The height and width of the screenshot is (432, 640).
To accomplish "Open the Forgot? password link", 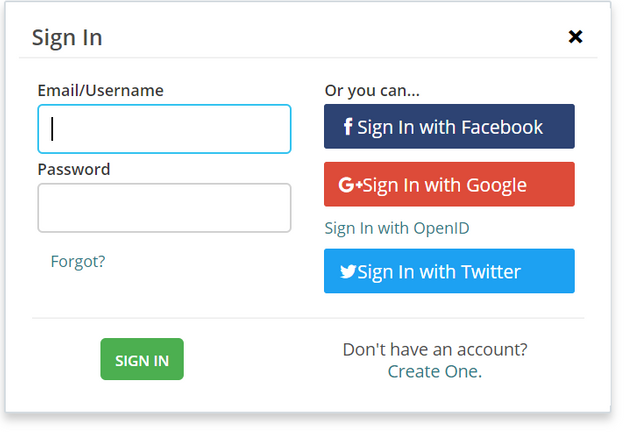I will coord(78,262).
